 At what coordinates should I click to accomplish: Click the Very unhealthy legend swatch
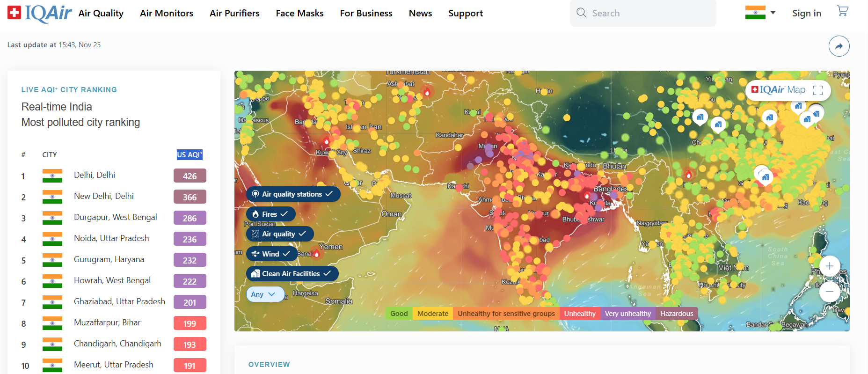(628, 314)
